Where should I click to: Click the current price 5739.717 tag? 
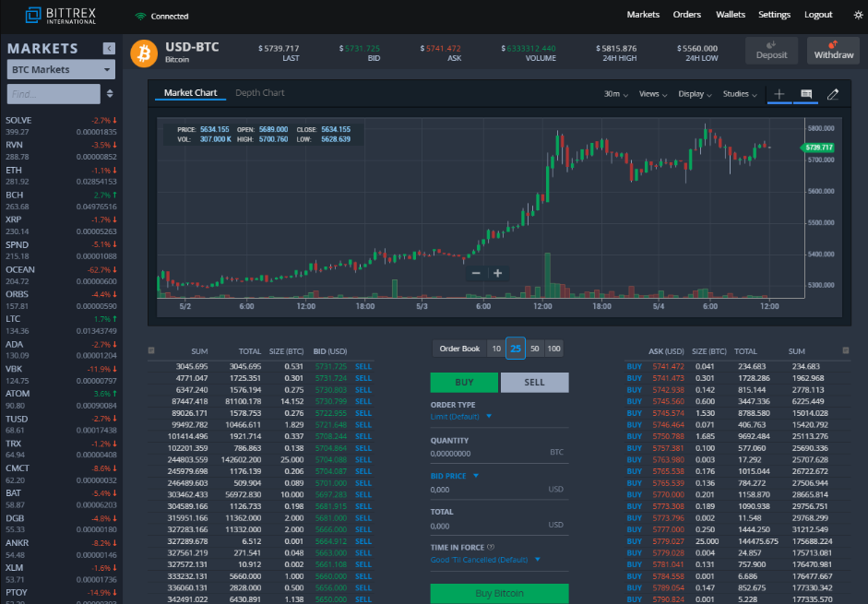[x=817, y=148]
